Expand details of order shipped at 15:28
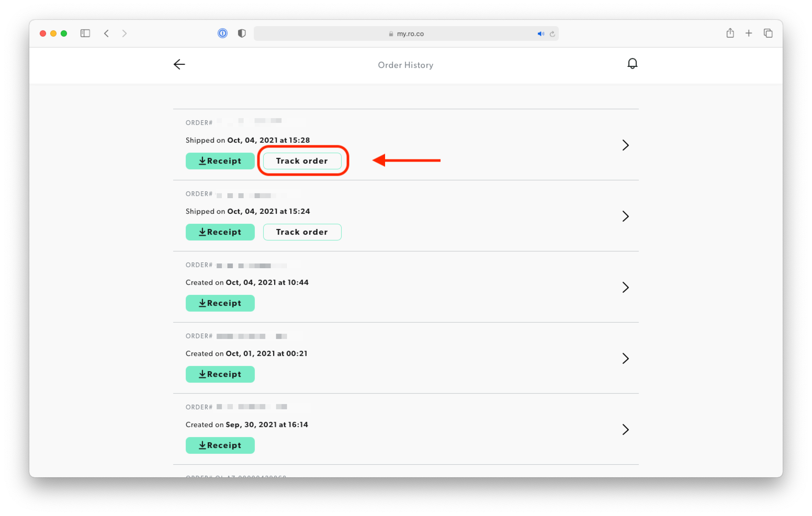The height and width of the screenshot is (516, 812). [625, 145]
